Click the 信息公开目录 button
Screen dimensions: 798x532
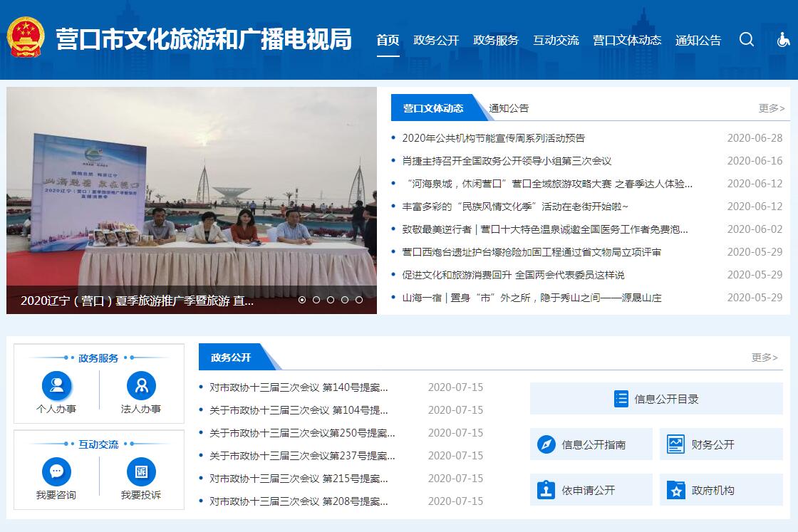tap(656, 399)
